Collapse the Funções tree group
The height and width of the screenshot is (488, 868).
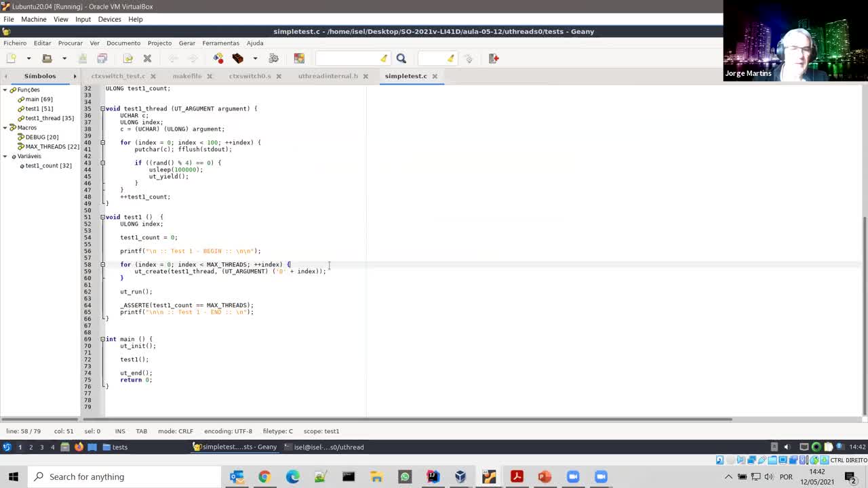tap(5, 89)
